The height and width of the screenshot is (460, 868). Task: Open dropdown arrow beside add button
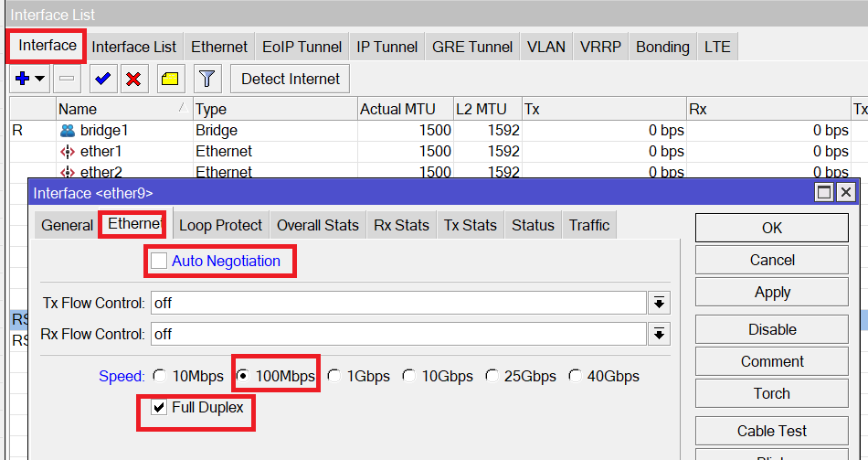pos(40,79)
